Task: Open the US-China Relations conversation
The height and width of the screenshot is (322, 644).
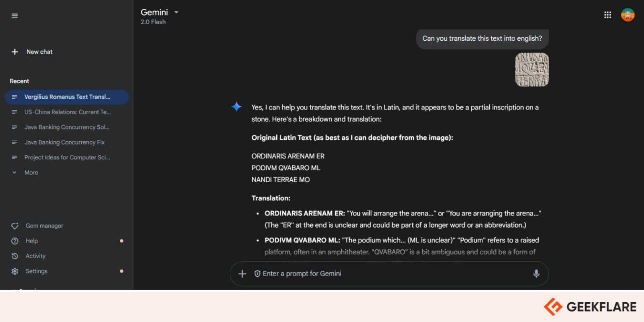Action: (68, 112)
